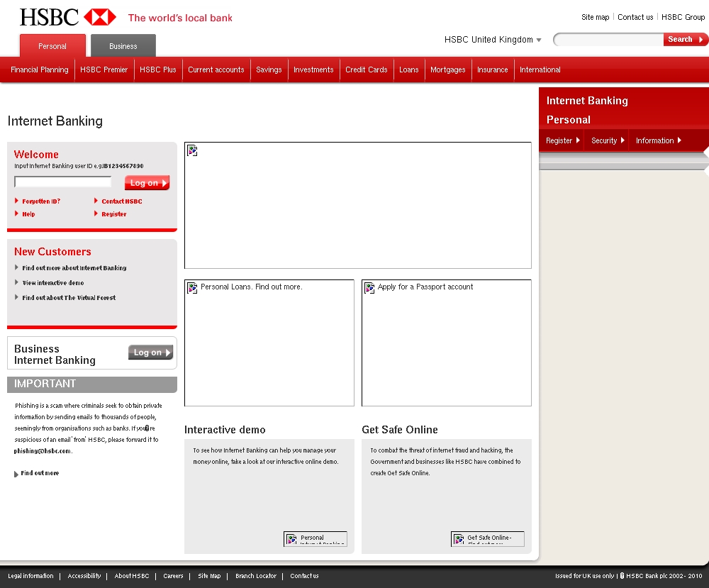Viewport: 709px width, 588px height.
Task: Open Find out more about Internet Banking
Action: click(x=74, y=268)
